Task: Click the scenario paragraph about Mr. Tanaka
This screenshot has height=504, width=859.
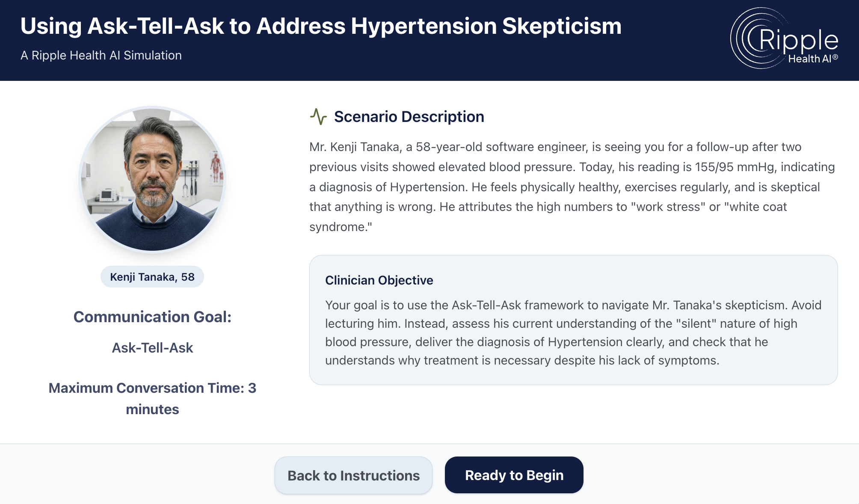Action: click(572, 187)
